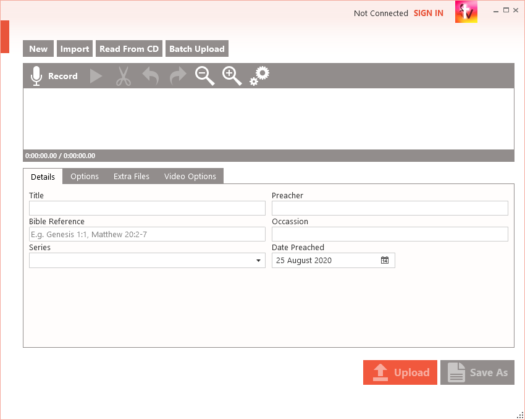The image size is (525, 420).
Task: Open the Extra Files tab
Action: [x=131, y=176]
